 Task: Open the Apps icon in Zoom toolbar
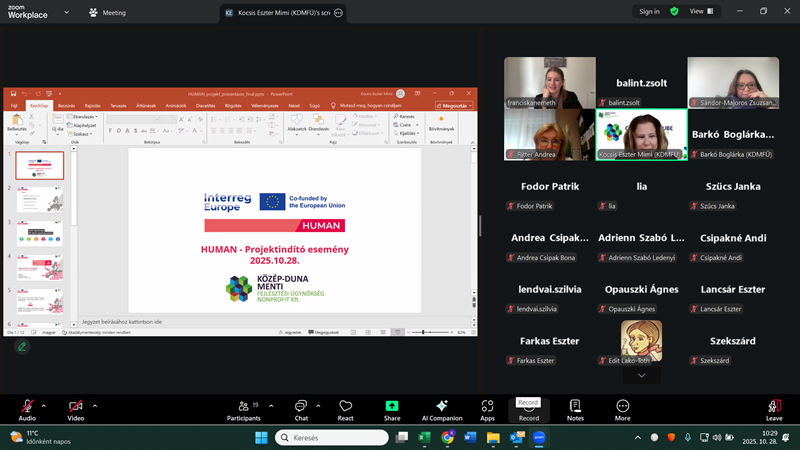(x=487, y=406)
